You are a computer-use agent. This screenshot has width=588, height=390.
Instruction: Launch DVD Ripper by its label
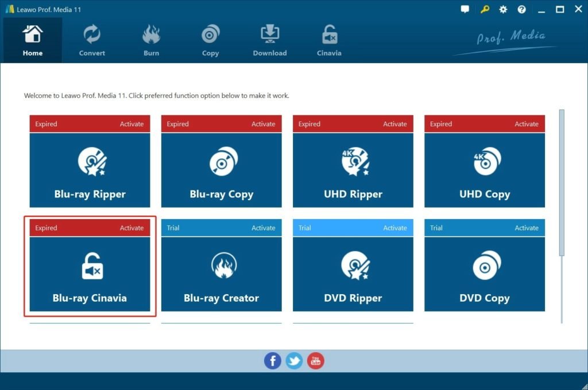tap(353, 298)
